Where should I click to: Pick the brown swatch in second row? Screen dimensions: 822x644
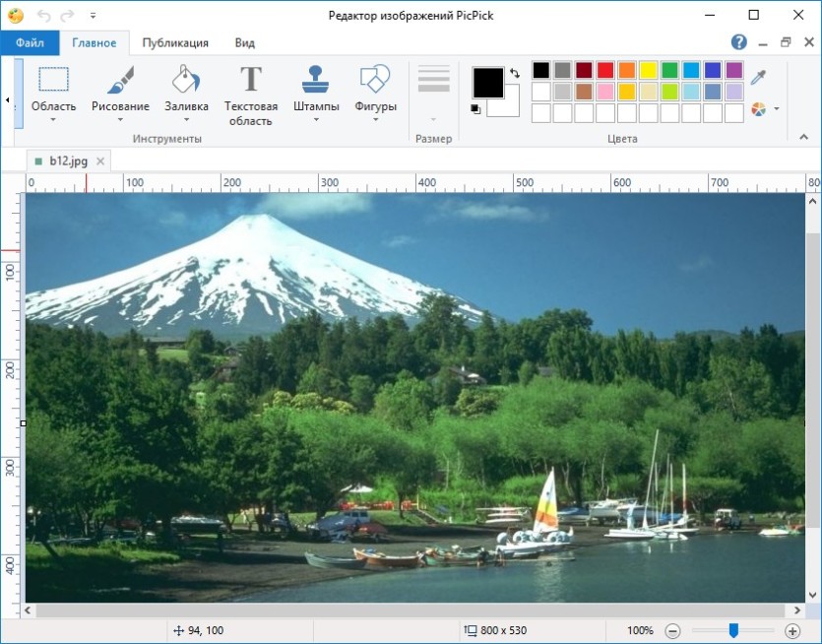[x=584, y=92]
